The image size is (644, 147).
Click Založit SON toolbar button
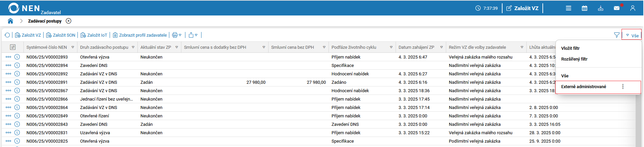pos(61,35)
